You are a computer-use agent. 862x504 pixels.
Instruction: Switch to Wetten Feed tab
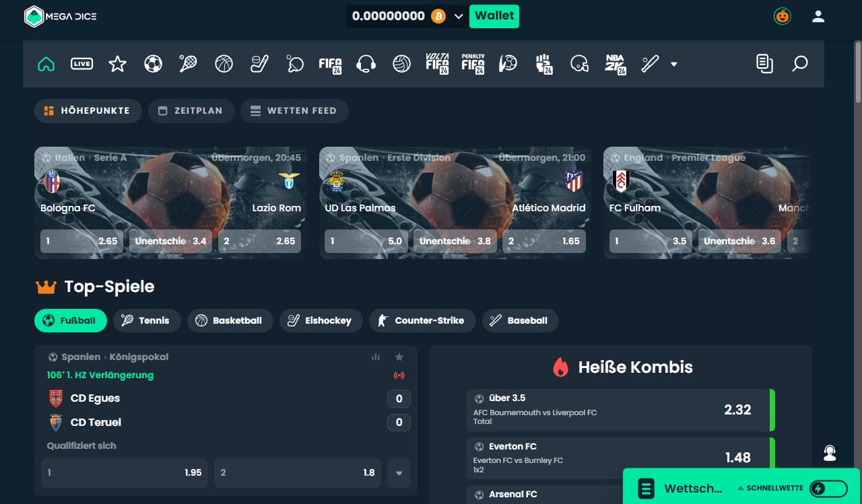(294, 111)
